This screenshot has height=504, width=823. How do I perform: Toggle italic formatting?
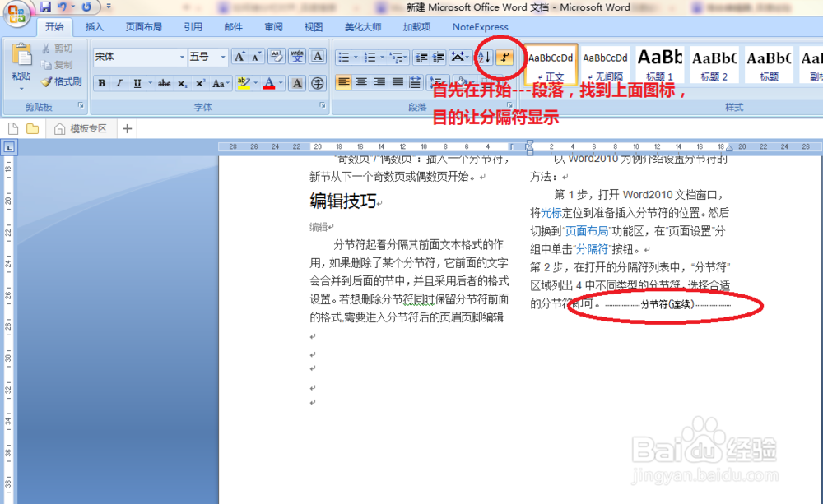click(119, 83)
